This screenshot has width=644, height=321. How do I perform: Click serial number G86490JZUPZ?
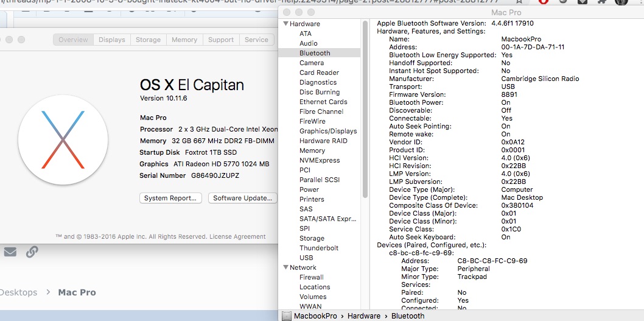coord(215,175)
